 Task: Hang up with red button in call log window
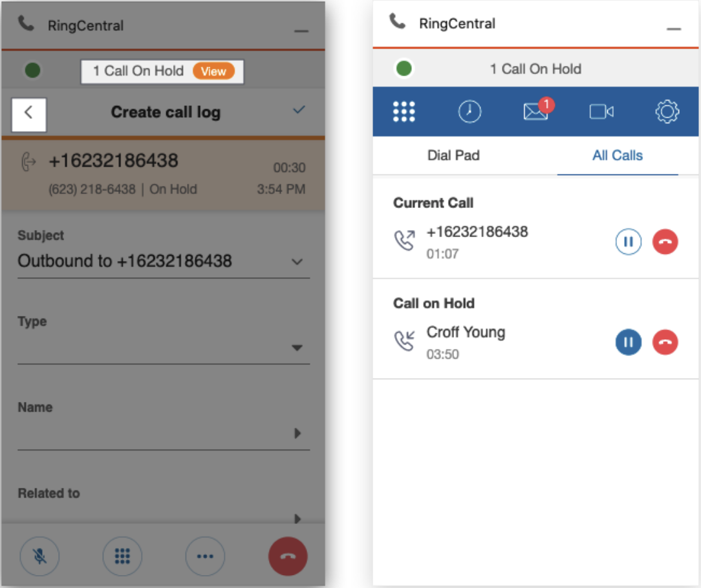288,556
